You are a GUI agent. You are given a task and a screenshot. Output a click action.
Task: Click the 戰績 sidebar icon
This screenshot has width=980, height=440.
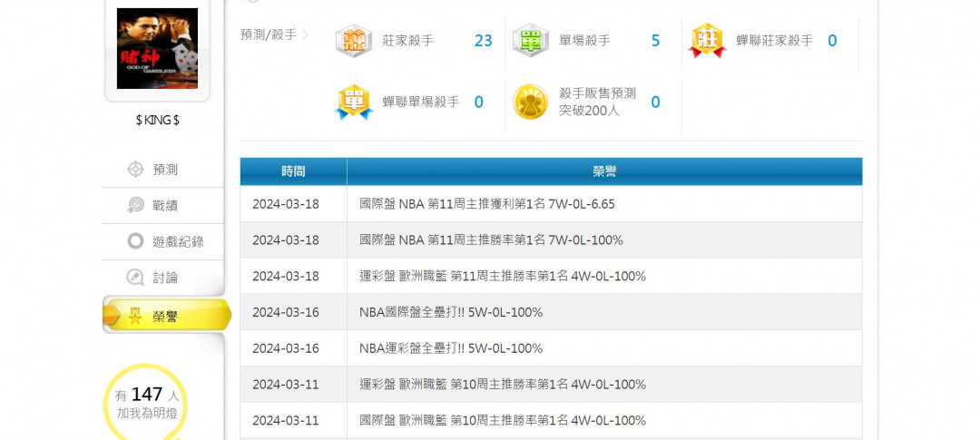[135, 206]
